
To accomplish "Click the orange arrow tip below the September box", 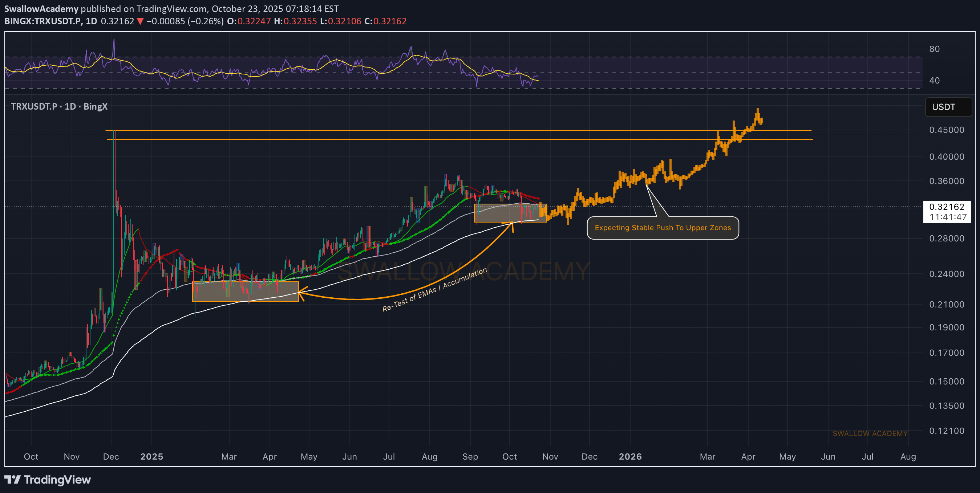I will click(x=512, y=225).
